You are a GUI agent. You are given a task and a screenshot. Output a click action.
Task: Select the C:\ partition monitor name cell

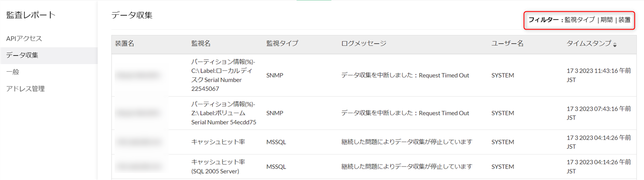coord(223,75)
